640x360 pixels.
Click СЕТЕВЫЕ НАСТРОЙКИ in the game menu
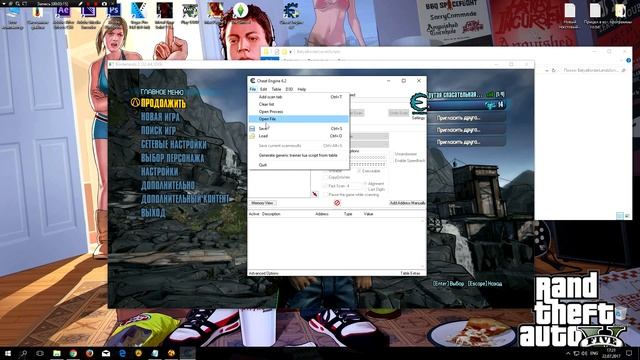(x=174, y=144)
